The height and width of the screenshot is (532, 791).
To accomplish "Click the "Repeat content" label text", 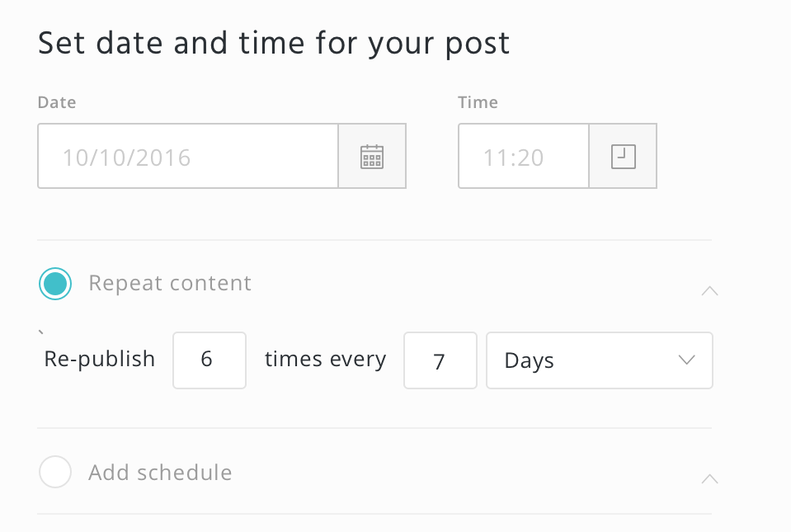I will point(170,284).
